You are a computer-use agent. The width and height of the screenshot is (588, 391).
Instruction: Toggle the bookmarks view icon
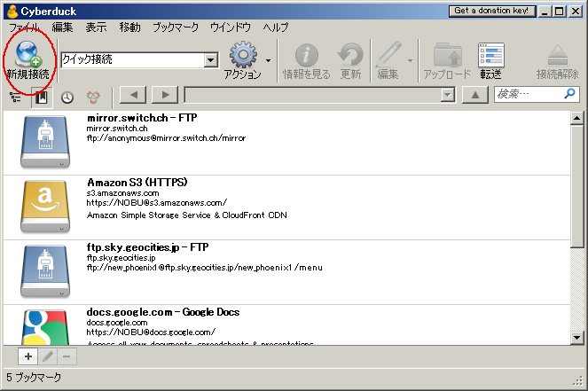[x=42, y=98]
